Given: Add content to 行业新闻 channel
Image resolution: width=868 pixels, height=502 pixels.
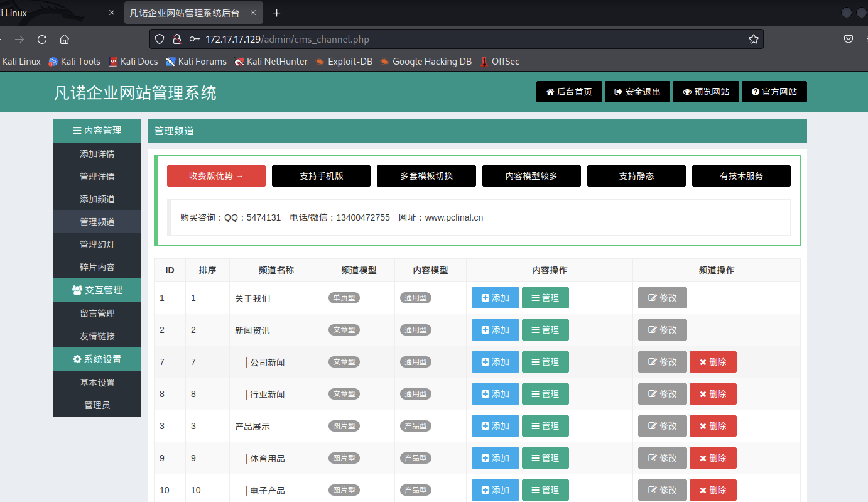Looking at the screenshot, I should pyautogui.click(x=495, y=394).
